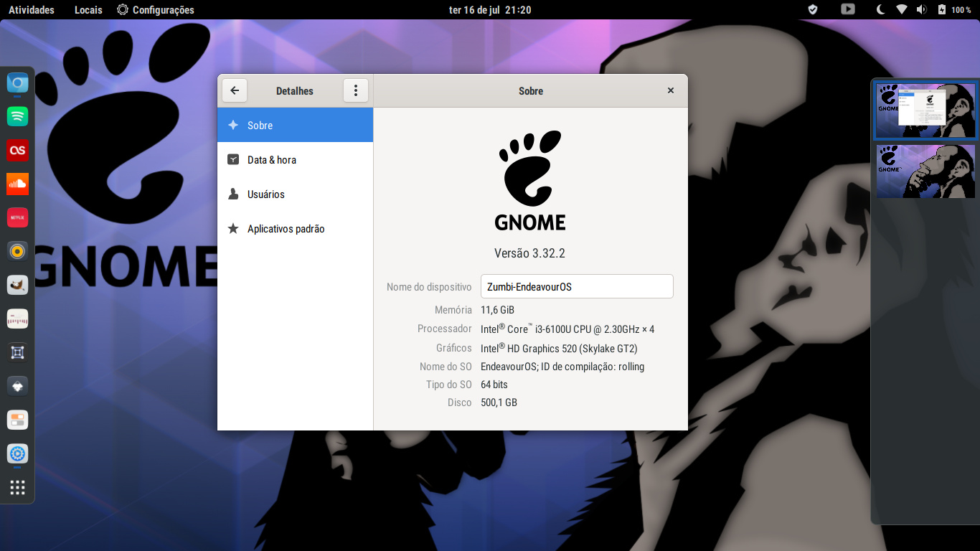This screenshot has height=551, width=980.
Task: Open the Usuários panel
Action: 296,194
